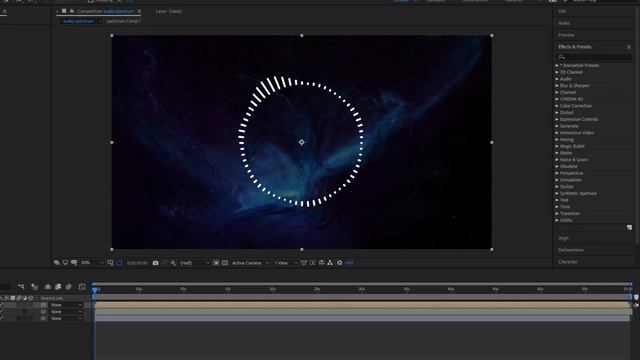Switch to the Layer (none) viewer tab
Image resolution: width=640 pixels, height=360 pixels.
click(169, 11)
